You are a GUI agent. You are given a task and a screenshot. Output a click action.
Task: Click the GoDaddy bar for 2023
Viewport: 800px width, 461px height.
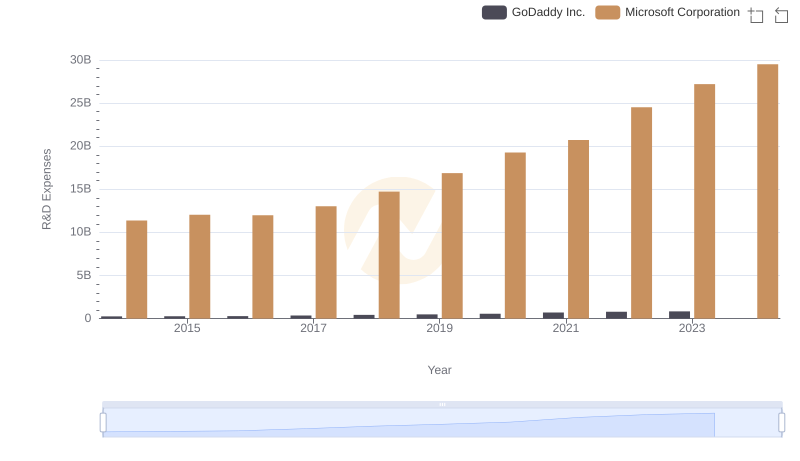(x=680, y=315)
